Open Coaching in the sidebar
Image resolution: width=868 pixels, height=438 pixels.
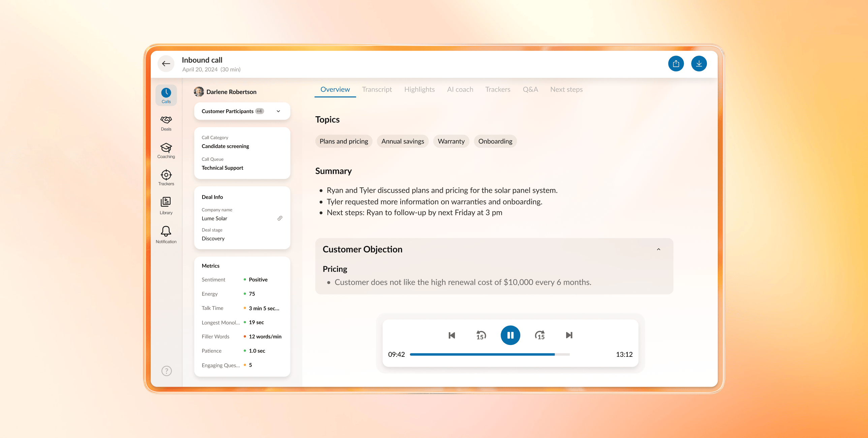tap(166, 151)
